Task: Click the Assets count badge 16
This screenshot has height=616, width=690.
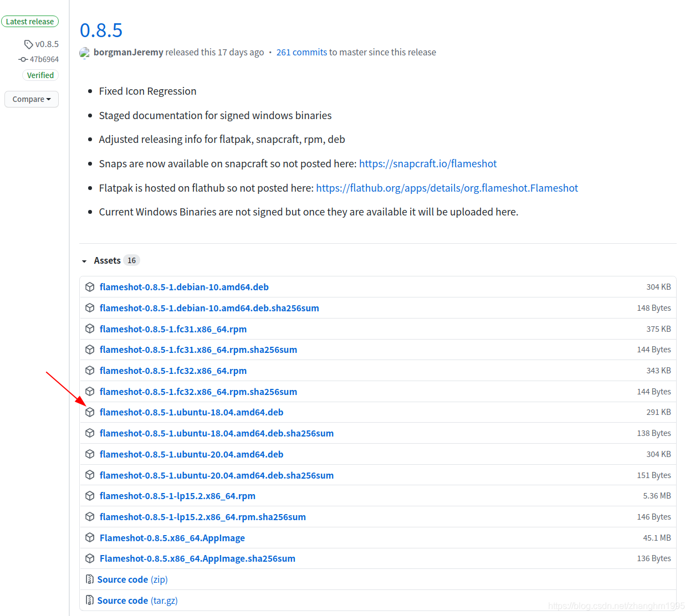Action: [x=131, y=260]
